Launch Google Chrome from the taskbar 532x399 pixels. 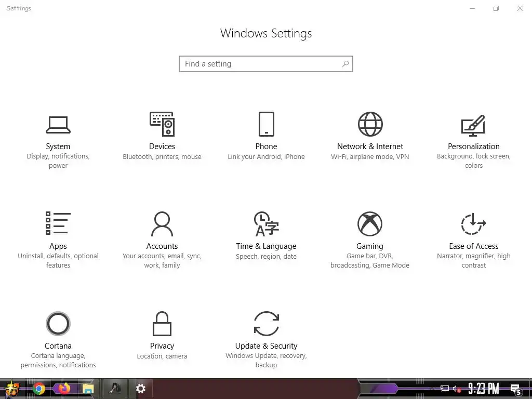pyautogui.click(x=39, y=389)
